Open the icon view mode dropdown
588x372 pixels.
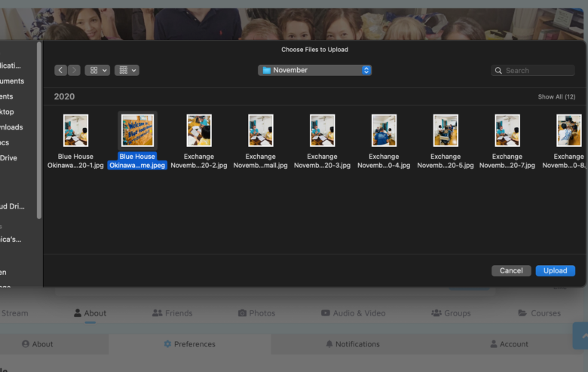click(97, 70)
